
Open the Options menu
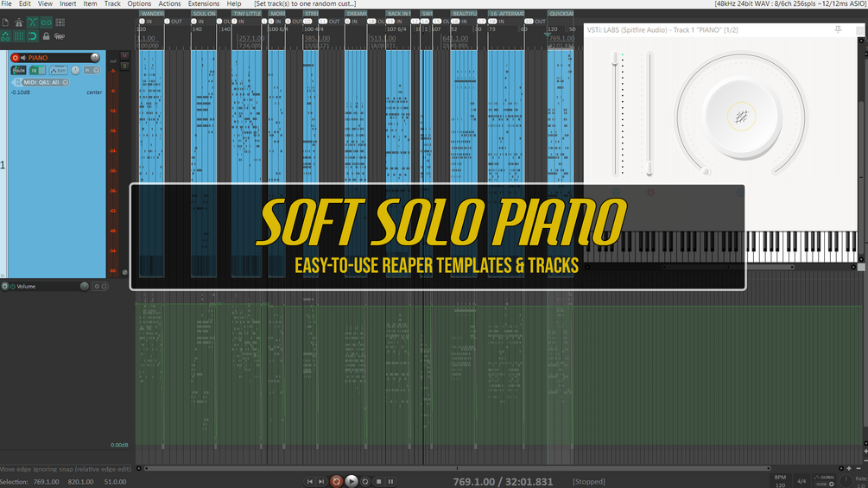click(140, 3)
